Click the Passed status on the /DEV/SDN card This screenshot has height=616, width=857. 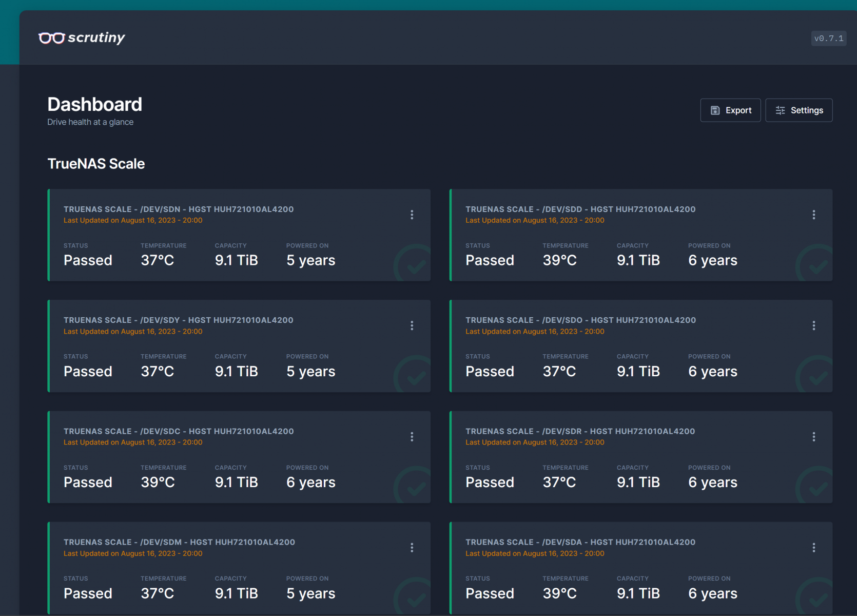pyautogui.click(x=88, y=260)
